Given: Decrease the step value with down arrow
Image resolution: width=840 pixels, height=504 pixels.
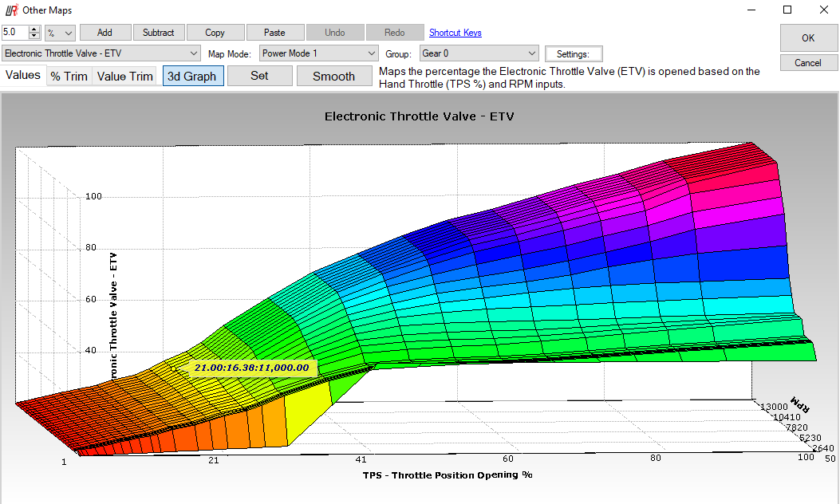Looking at the screenshot, I should [34, 36].
